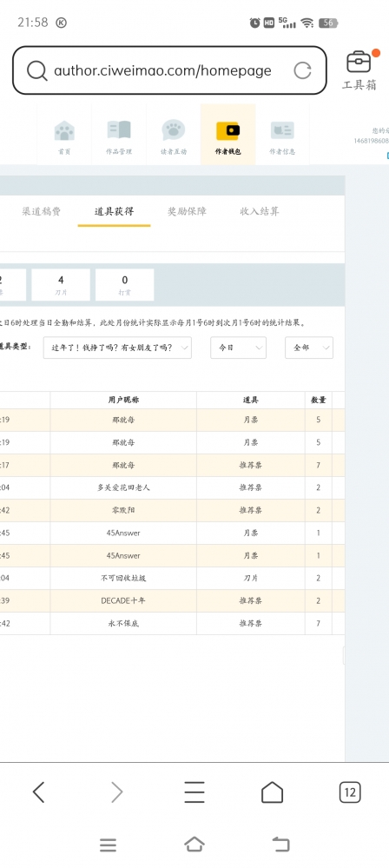The width and height of the screenshot is (389, 868).
Task: Go back with browser back arrow
Action: point(39,792)
